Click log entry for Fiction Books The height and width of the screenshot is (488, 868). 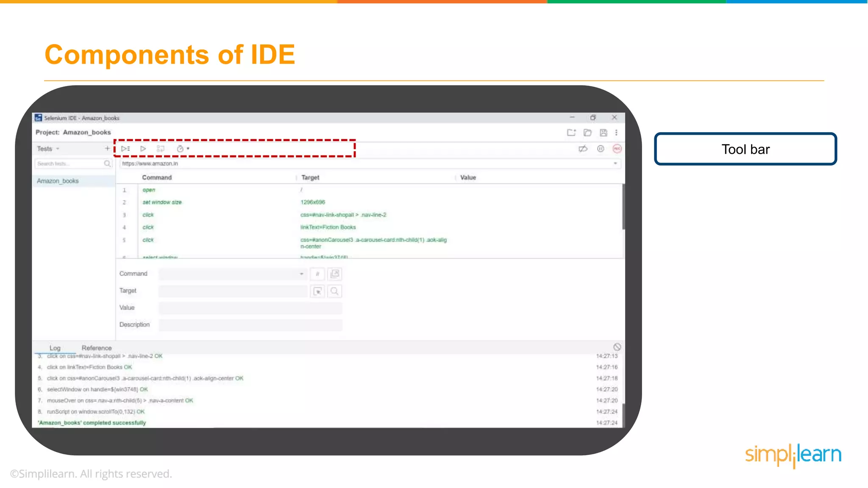click(x=89, y=367)
